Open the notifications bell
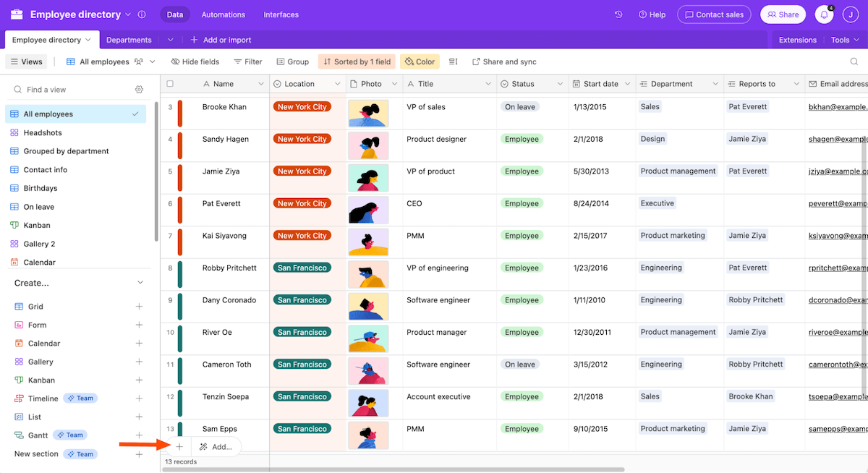The image size is (868, 473). (x=824, y=14)
